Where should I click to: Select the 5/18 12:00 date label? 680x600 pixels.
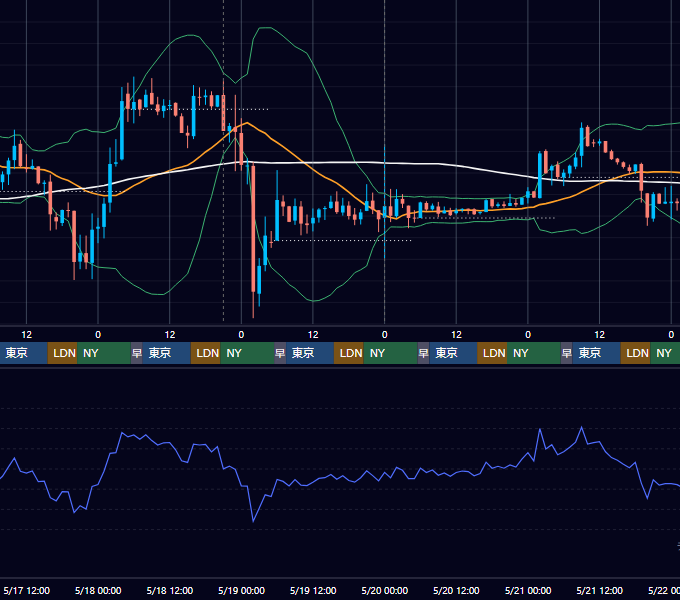click(170, 590)
